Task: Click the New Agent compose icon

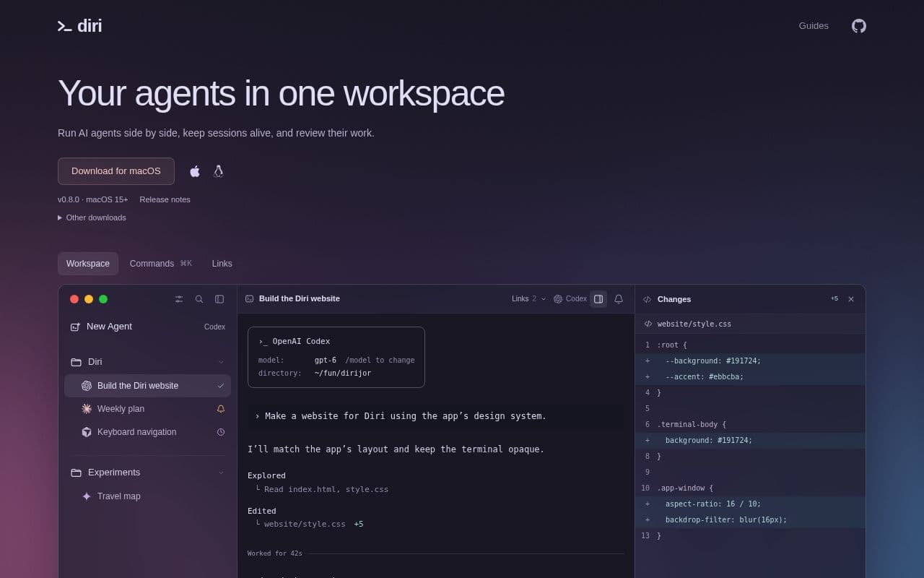Action: (x=75, y=327)
